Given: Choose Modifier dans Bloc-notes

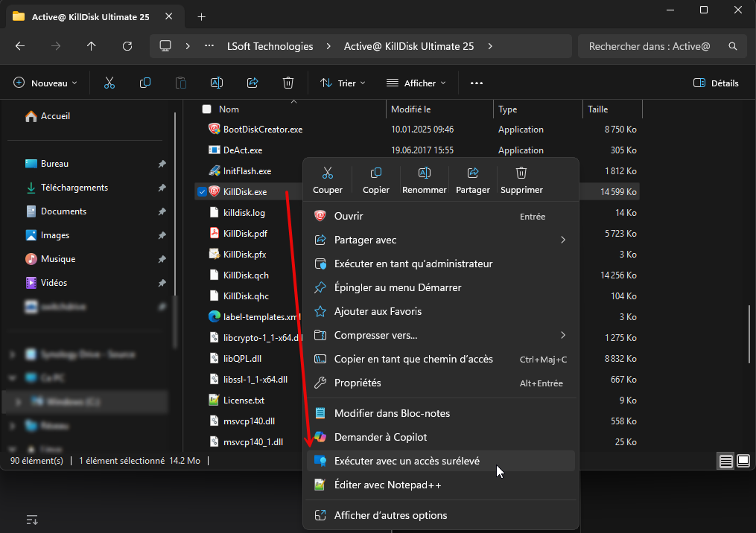Looking at the screenshot, I should tap(441, 413).
